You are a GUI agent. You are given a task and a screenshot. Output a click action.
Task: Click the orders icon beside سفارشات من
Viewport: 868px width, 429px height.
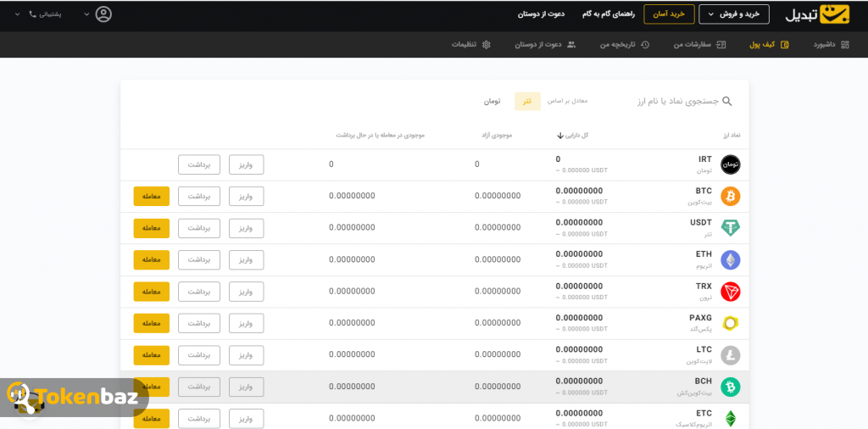coord(721,45)
